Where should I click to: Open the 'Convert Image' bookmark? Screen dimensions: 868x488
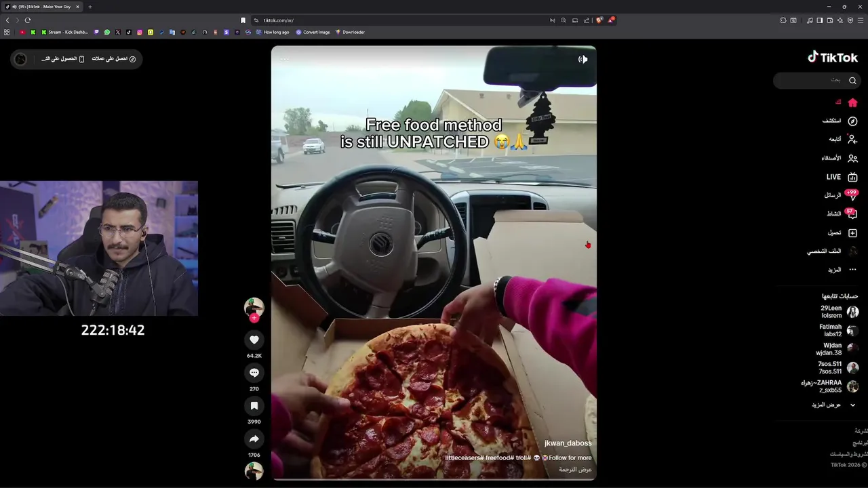pos(313,32)
